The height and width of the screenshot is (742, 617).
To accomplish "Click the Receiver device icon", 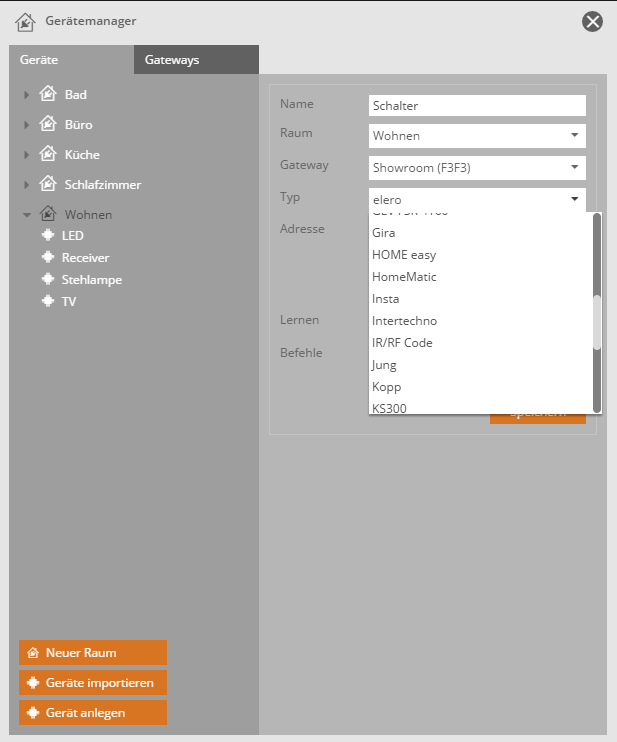I will click(46, 258).
